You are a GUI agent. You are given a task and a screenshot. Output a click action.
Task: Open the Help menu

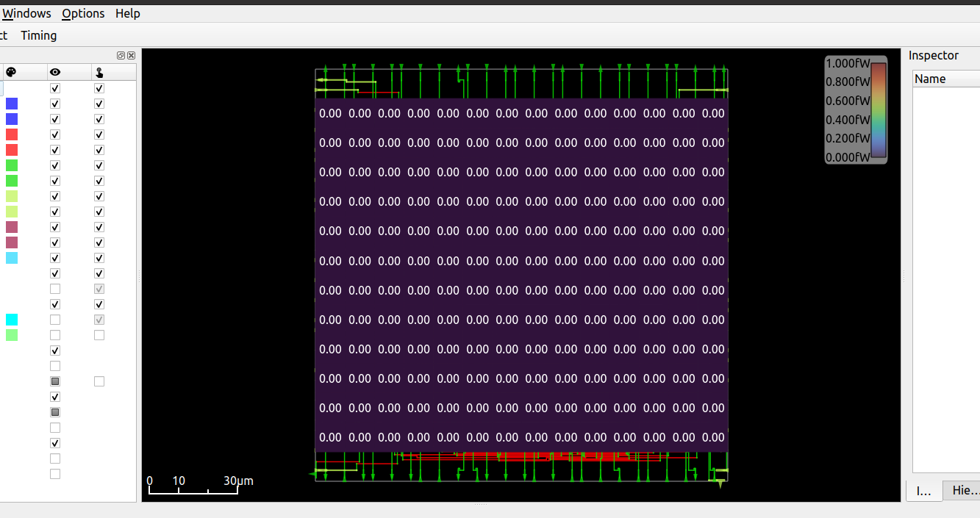127,13
